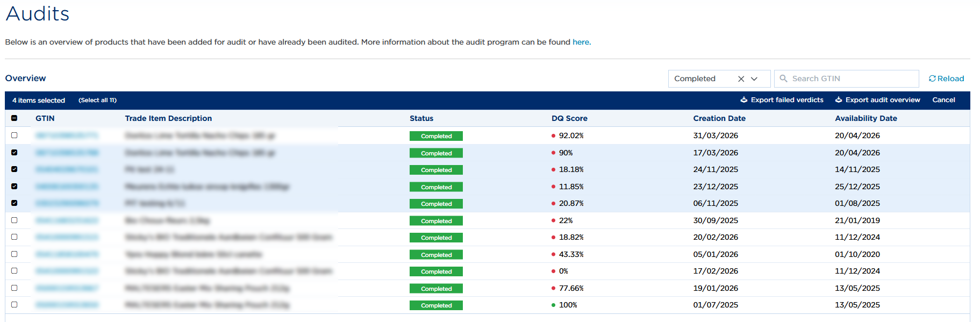
Task: Click the Completed badge in the 100% row
Action: click(436, 305)
